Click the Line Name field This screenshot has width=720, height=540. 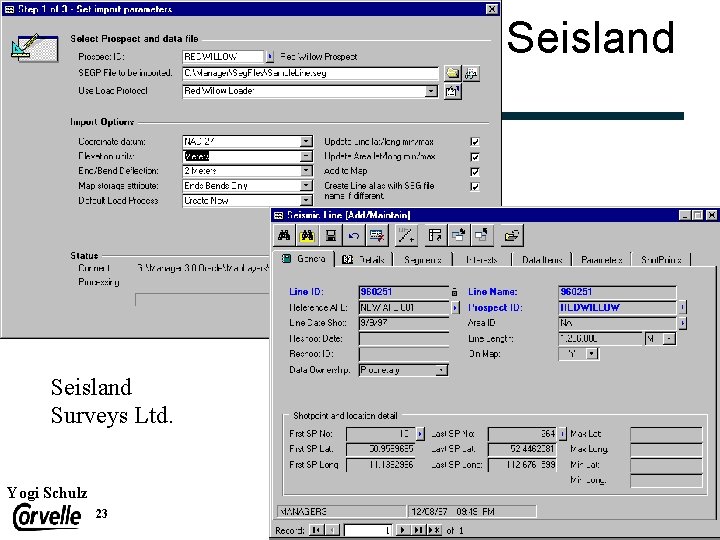[617, 292]
